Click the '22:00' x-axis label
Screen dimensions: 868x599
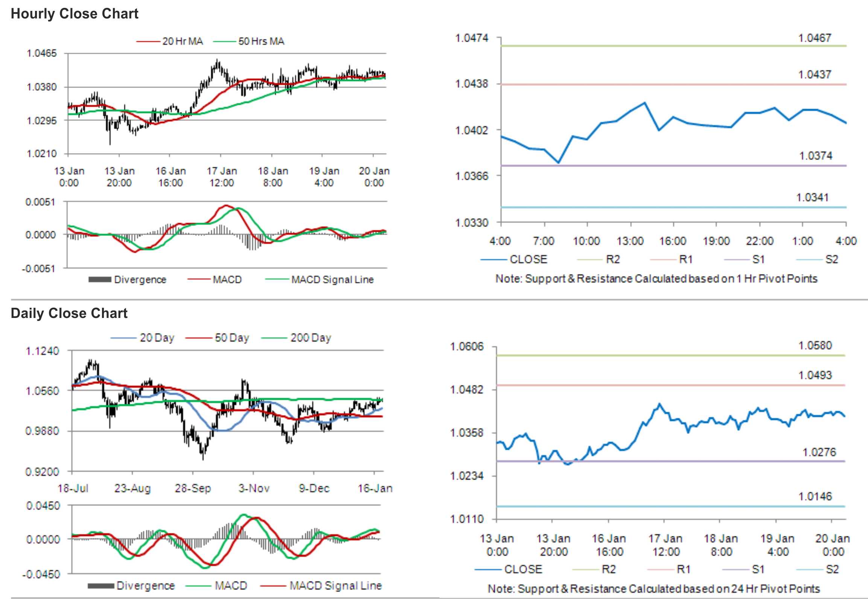760,241
